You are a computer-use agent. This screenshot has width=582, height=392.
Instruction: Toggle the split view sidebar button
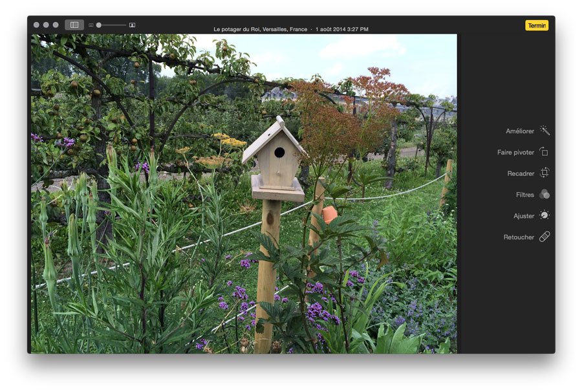[74, 25]
